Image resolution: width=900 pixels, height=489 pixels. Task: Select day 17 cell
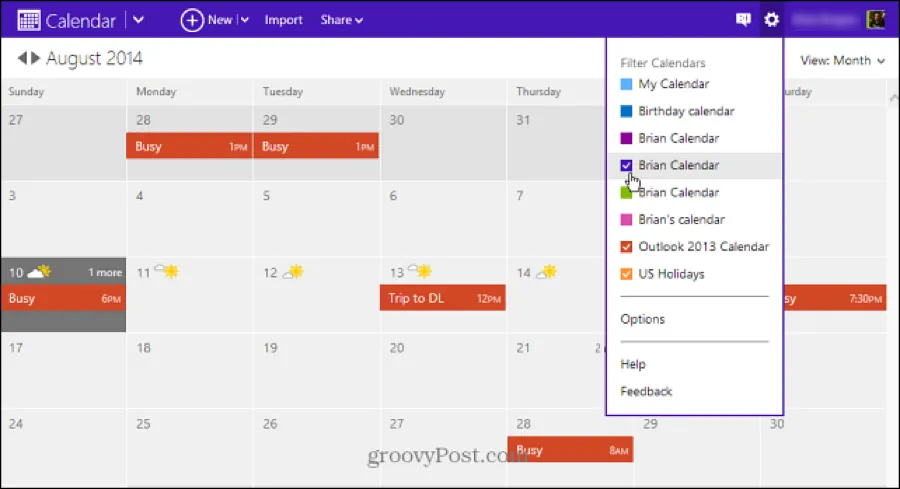point(63,371)
